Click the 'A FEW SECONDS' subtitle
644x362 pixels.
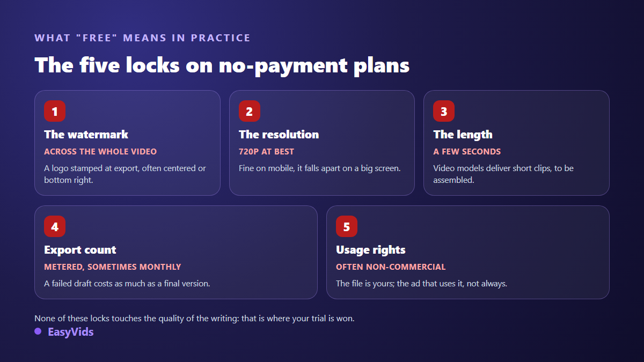tap(467, 152)
